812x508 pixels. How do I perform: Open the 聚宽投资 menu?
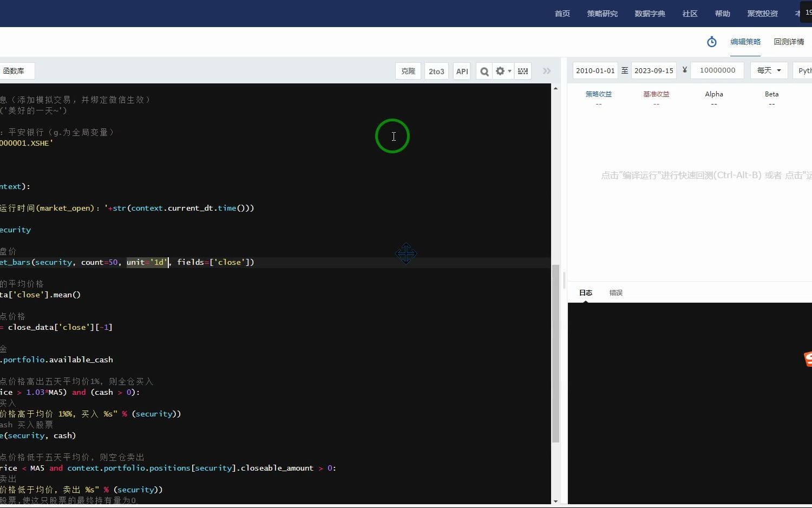(763, 14)
